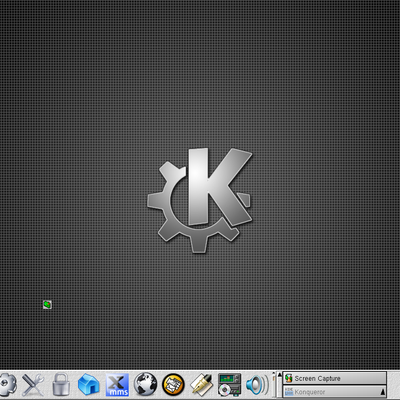Open the K menu gear icon
Viewport: 400px width, 400px height.
(x=7, y=384)
